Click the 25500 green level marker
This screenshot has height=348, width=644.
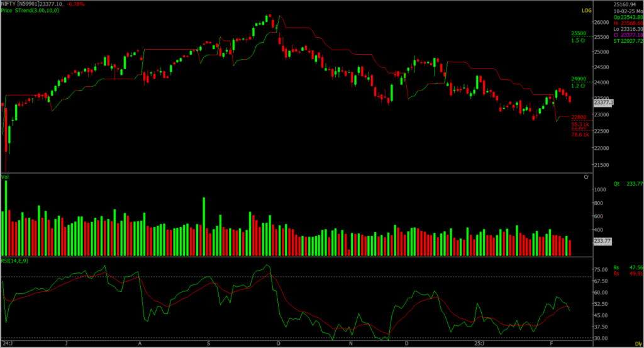pos(579,34)
